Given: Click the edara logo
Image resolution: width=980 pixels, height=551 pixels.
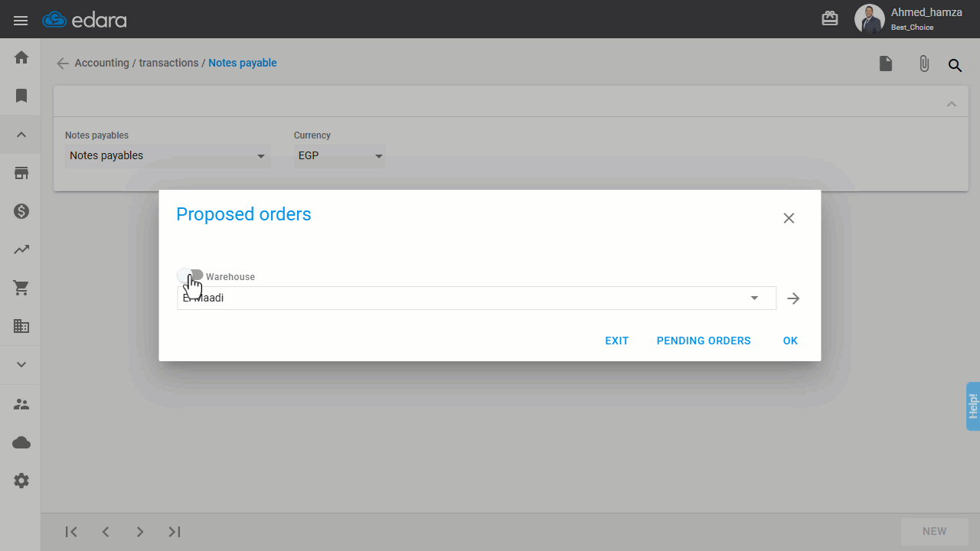Looking at the screenshot, I should pos(84,20).
